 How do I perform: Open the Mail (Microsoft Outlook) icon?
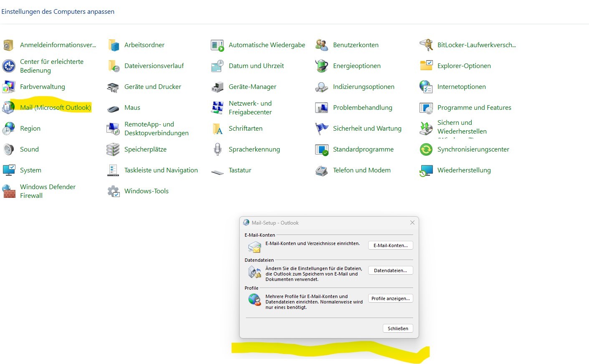[8, 108]
